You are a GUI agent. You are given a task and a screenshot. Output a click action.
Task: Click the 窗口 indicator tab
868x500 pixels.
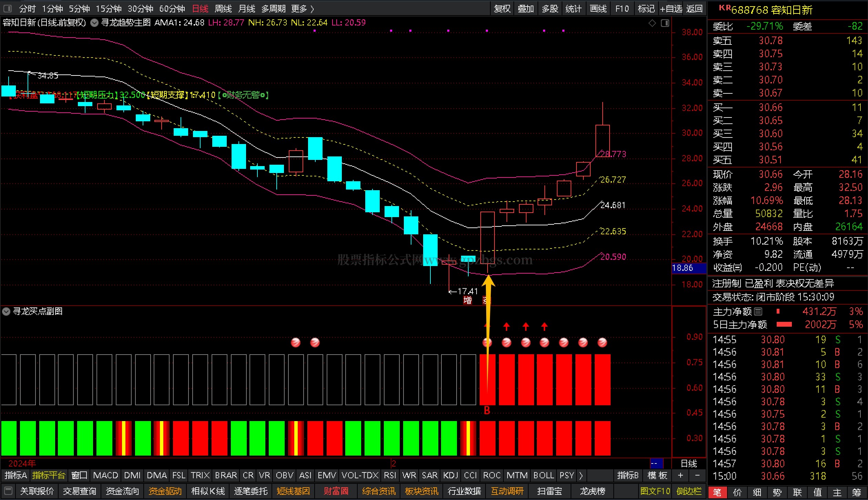pos(79,476)
